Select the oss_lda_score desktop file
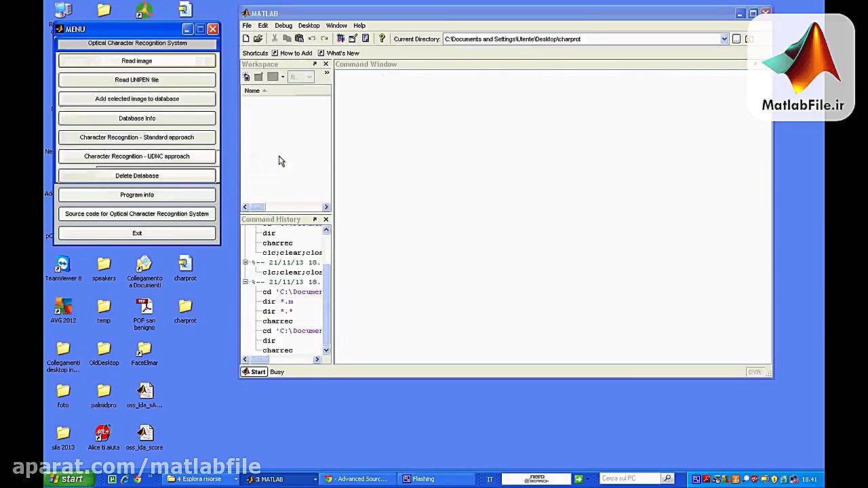868x488 pixels. click(x=144, y=437)
